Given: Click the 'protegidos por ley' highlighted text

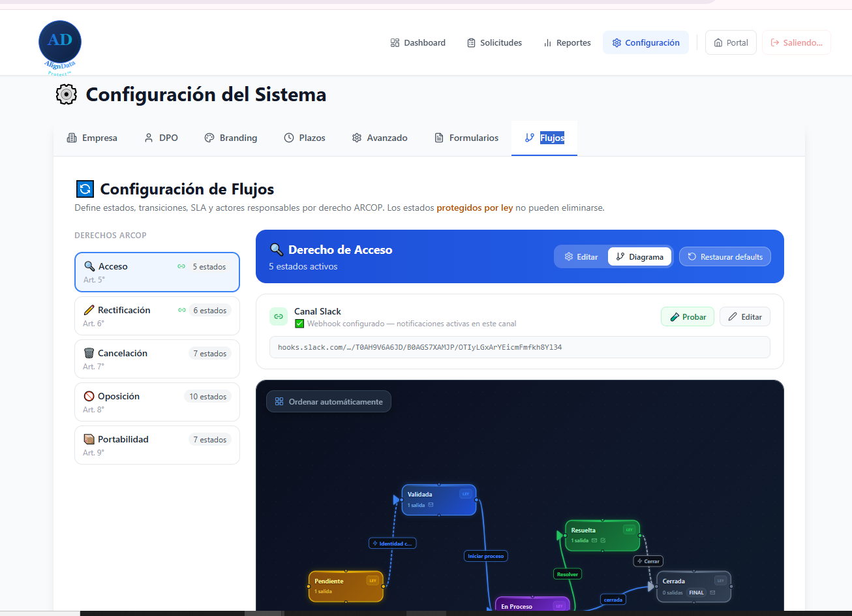Looking at the screenshot, I should [475, 208].
